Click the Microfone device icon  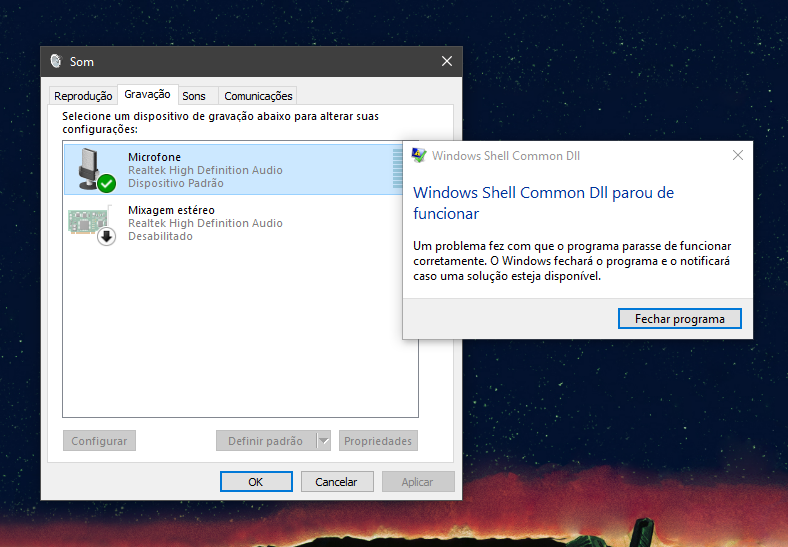click(x=96, y=170)
